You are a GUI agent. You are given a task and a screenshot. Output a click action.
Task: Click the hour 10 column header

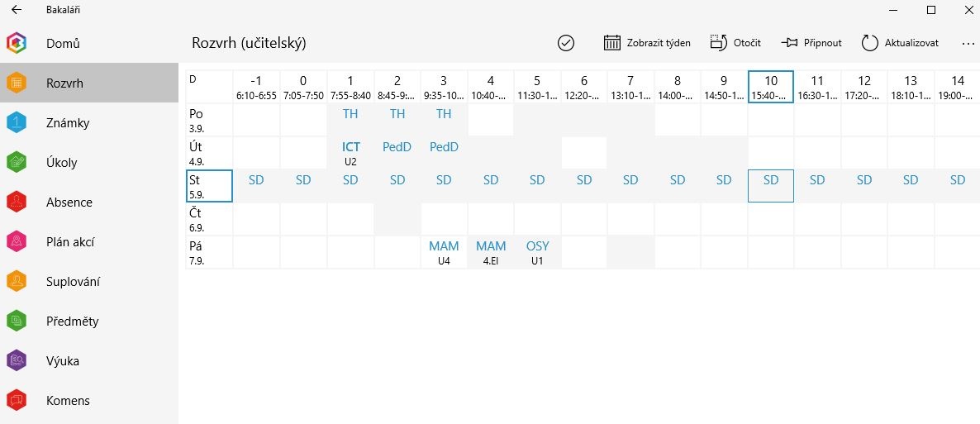[771, 86]
